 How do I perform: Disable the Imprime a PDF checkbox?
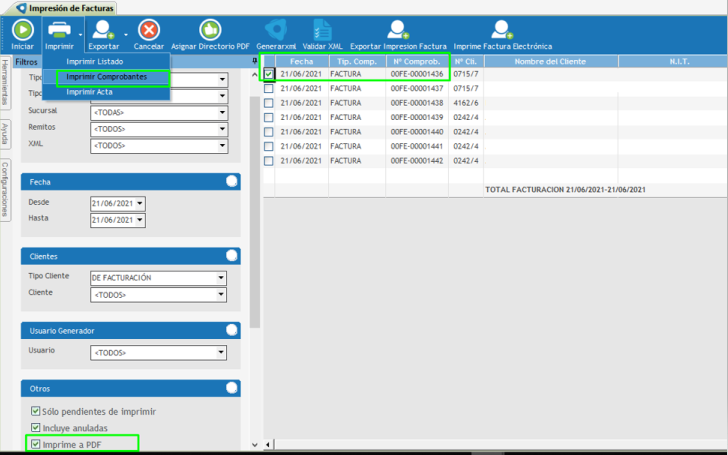36,443
